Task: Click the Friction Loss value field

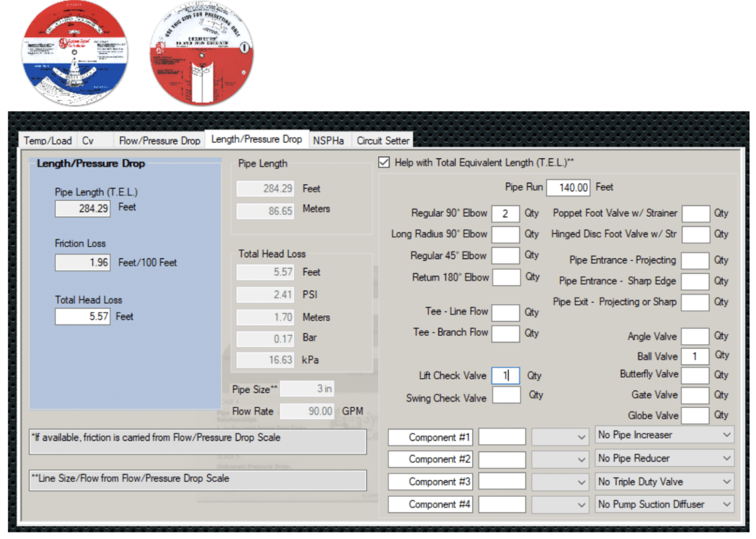Action: [x=83, y=262]
